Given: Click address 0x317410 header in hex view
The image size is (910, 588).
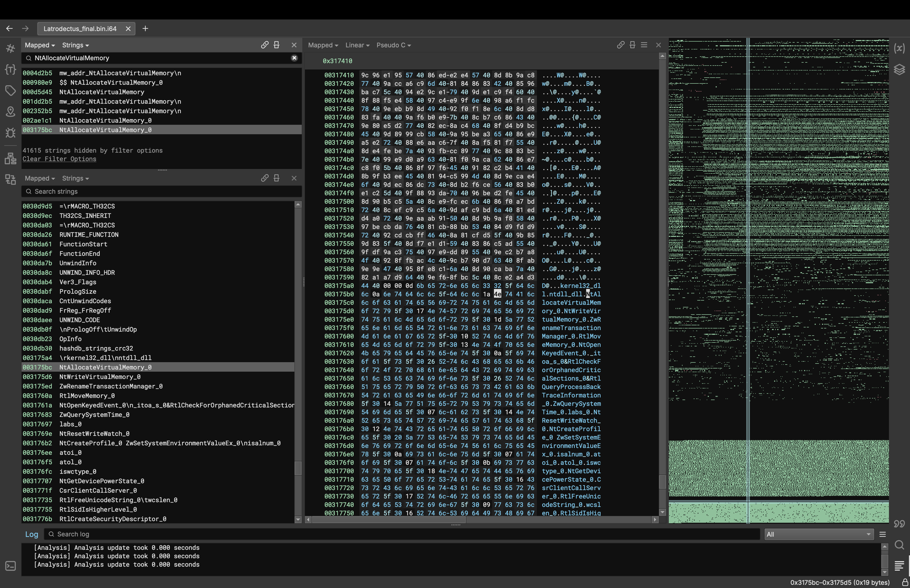Looking at the screenshot, I should click(x=337, y=61).
